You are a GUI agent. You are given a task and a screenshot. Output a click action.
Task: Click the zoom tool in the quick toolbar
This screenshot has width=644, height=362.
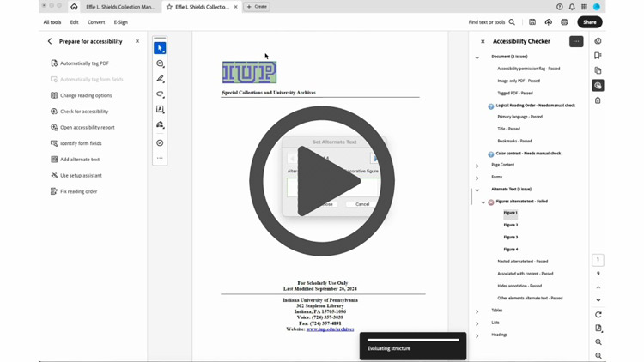click(160, 63)
